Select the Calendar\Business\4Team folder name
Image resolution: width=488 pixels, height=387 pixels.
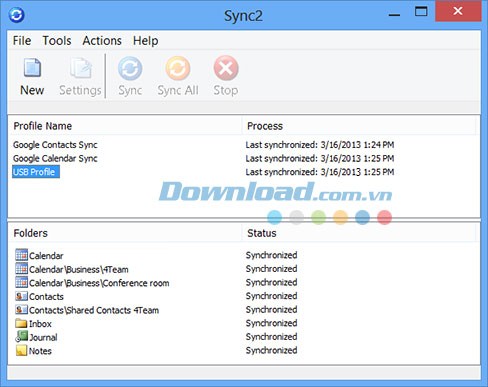pos(79,269)
